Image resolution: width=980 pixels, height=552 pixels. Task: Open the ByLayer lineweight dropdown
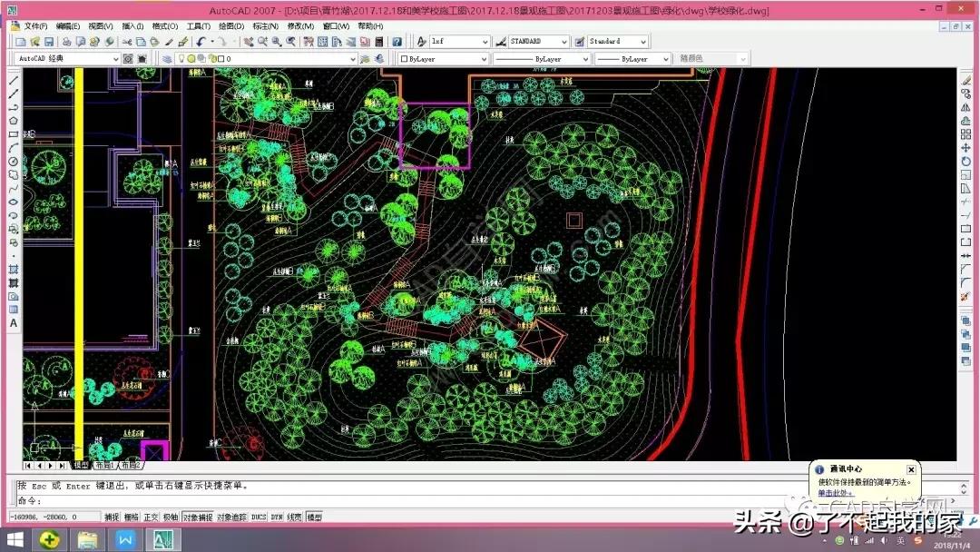pos(632,59)
